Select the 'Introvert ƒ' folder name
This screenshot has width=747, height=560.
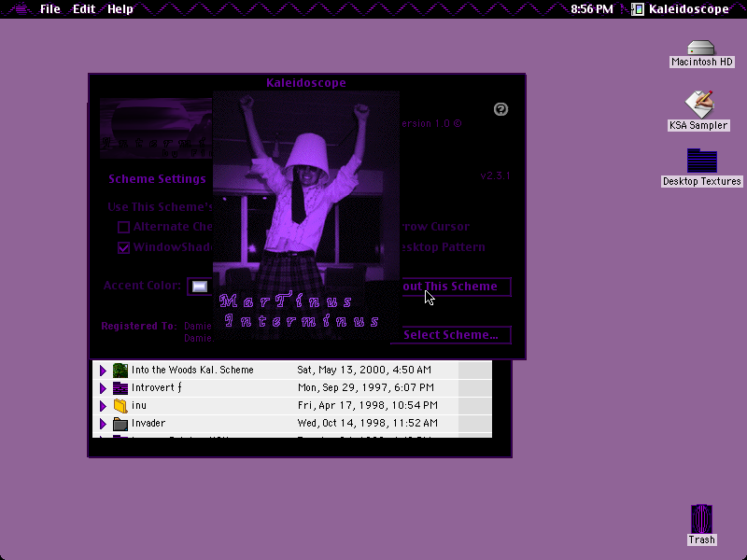pos(156,387)
